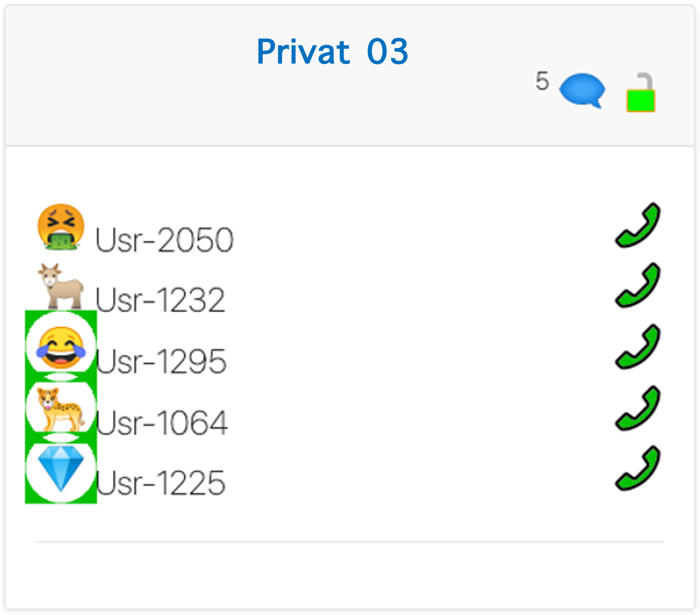Open the blue chat bubble icon
The height and width of the screenshot is (615, 700).
tap(582, 90)
